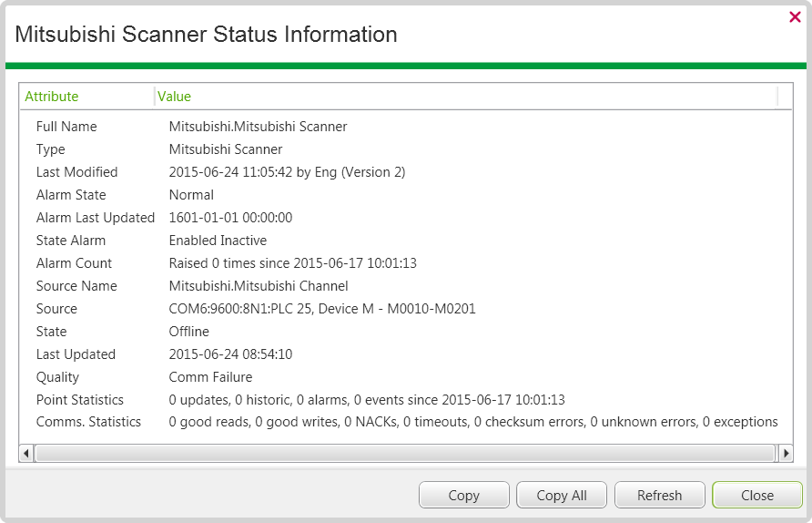
Task: Sort by the Attribute column header
Action: (x=52, y=97)
